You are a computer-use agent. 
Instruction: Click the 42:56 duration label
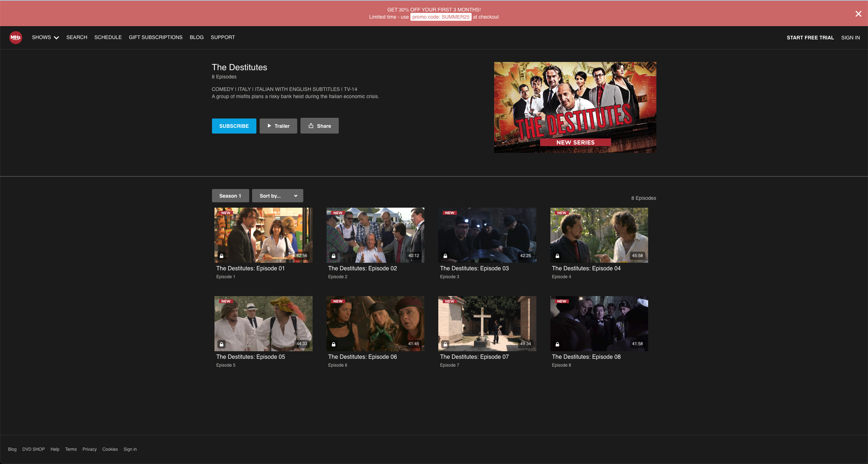click(x=302, y=256)
